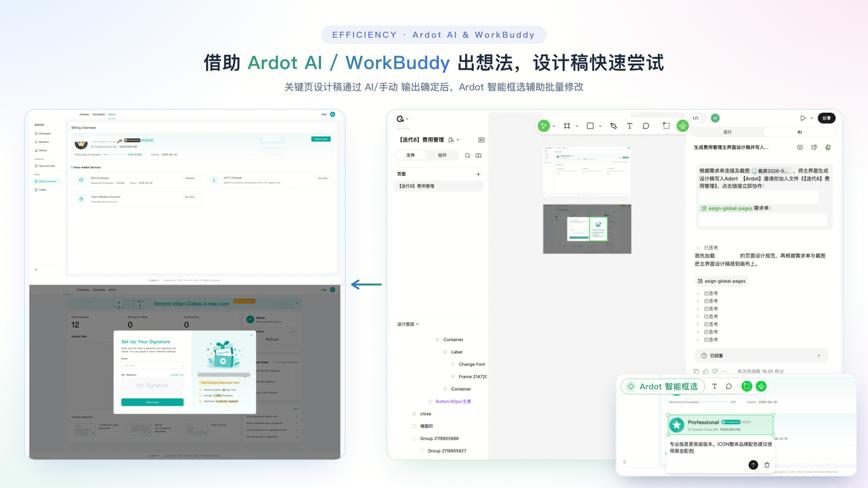Click the 分享 share button
This screenshot has height=488, width=868.
tap(827, 118)
